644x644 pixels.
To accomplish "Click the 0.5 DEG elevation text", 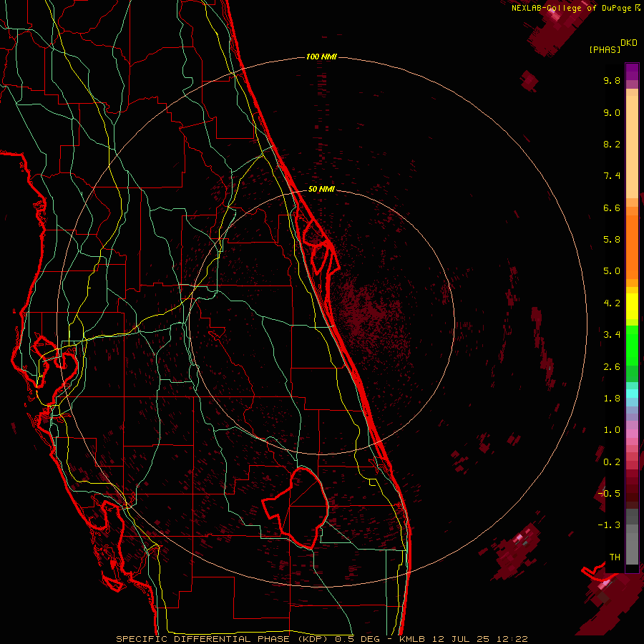I will 357,639.
